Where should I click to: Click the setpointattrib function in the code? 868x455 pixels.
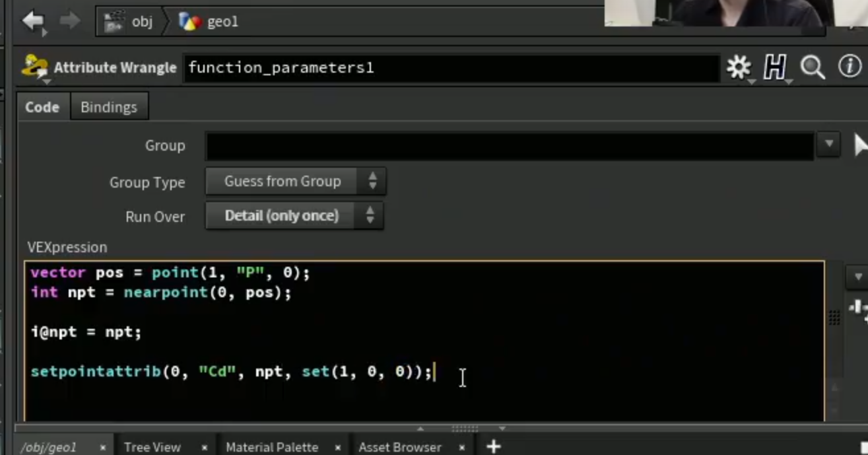(x=96, y=372)
